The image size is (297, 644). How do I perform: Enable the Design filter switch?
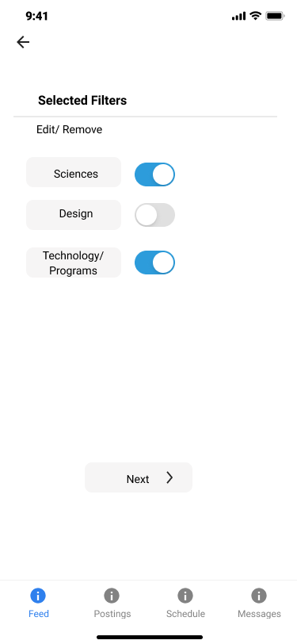click(154, 215)
